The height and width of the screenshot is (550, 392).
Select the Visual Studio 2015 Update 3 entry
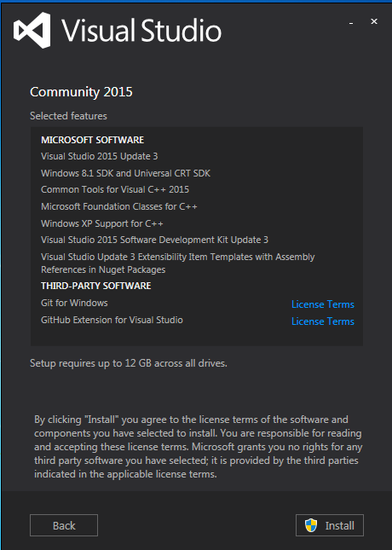click(x=99, y=156)
